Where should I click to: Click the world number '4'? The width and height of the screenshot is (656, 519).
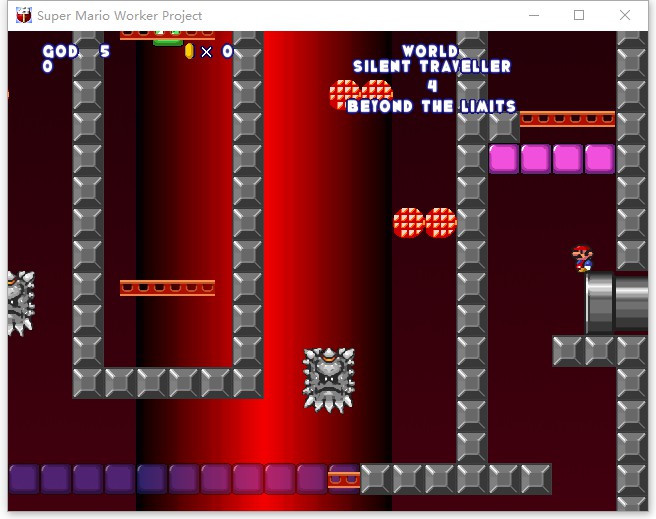[432, 86]
